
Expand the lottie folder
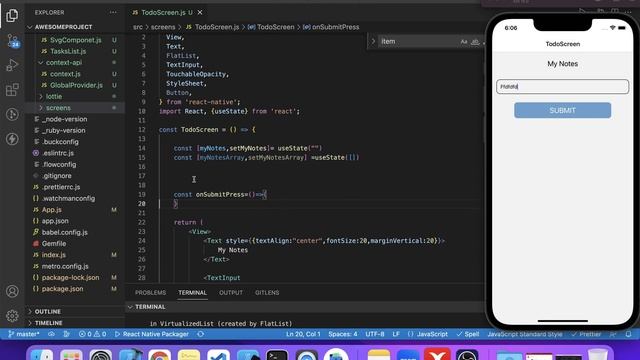coord(54,96)
